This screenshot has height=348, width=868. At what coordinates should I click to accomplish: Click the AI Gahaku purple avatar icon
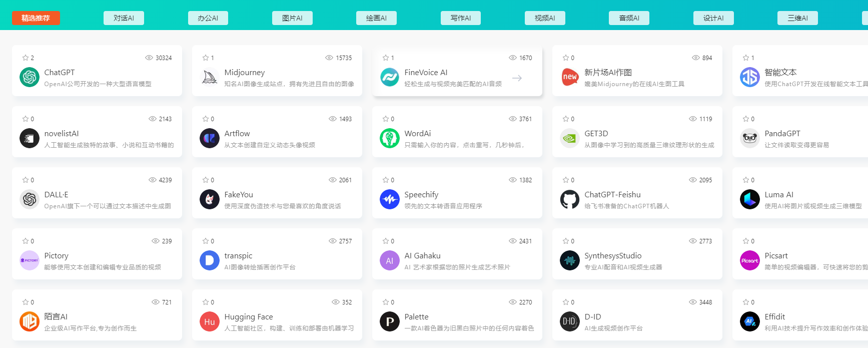[390, 260]
